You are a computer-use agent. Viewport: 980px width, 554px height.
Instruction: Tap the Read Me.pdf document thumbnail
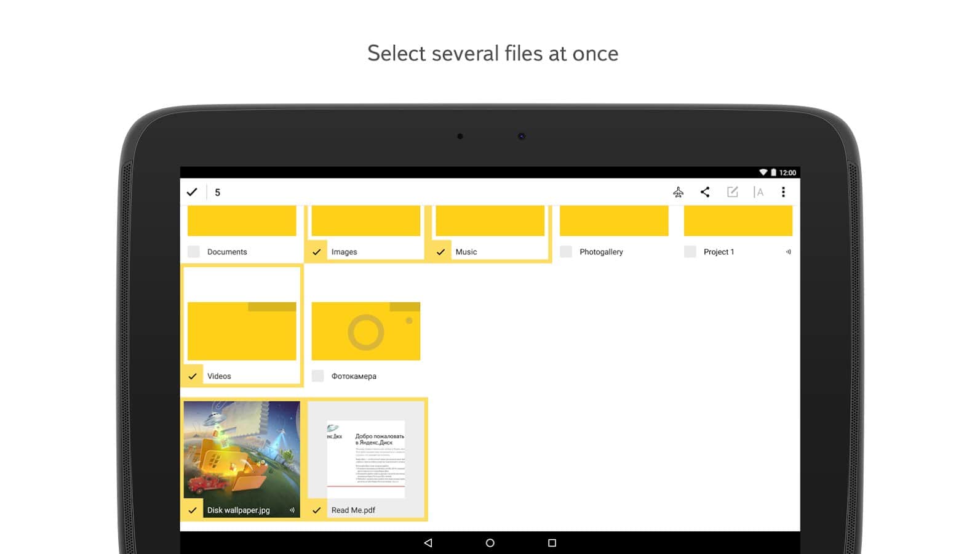tap(366, 456)
